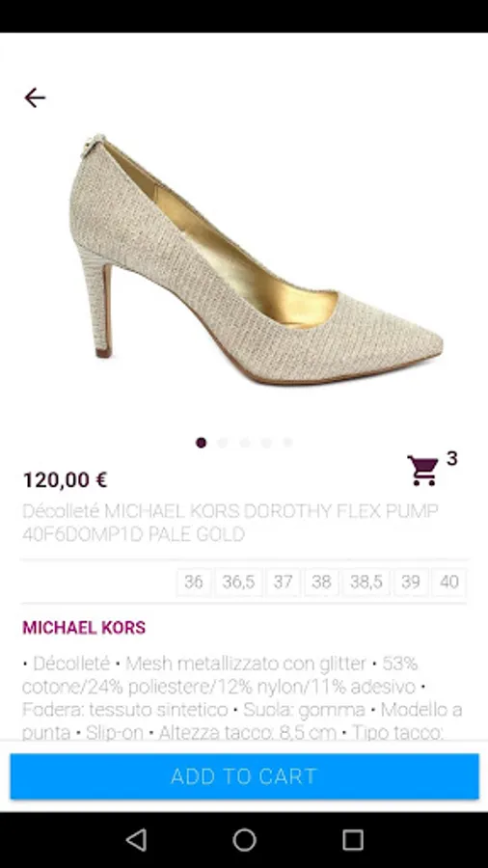Open Android recent apps square button
Viewport: 488px width, 868px height.
[x=352, y=840]
